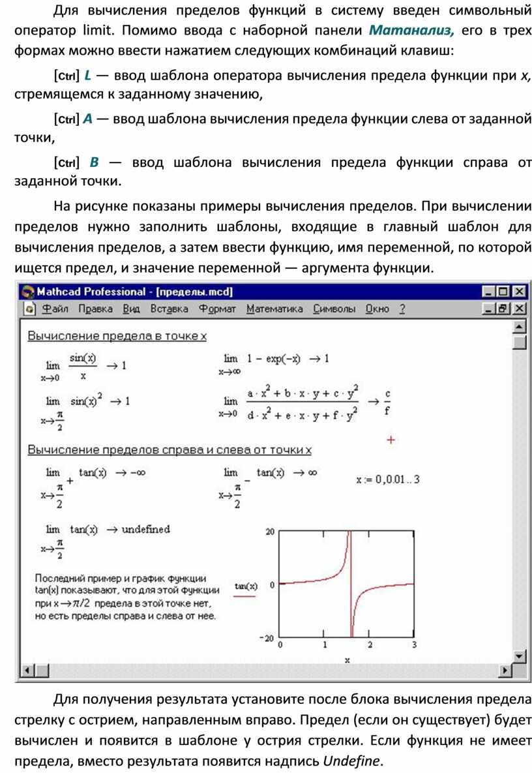The height and width of the screenshot is (773, 532).
Task: Click the horizontal scrollbar thumb
Action: pyautogui.click(x=42, y=671)
